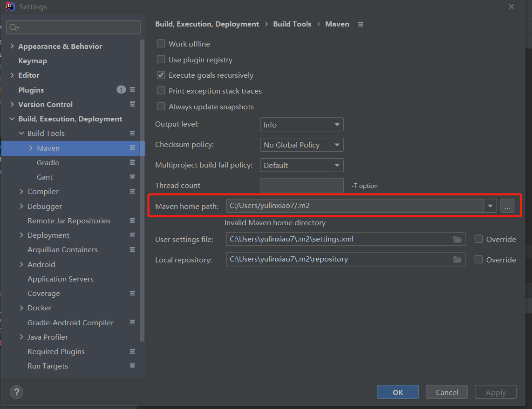The height and width of the screenshot is (409, 532).
Task: Click the Local repository path field
Action: click(x=345, y=259)
